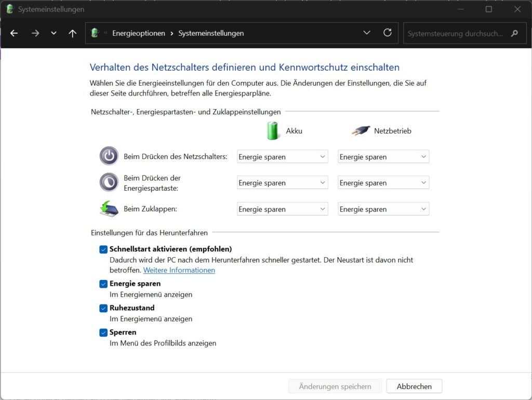
Task: Click the Abbrechen button
Action: pos(414,386)
